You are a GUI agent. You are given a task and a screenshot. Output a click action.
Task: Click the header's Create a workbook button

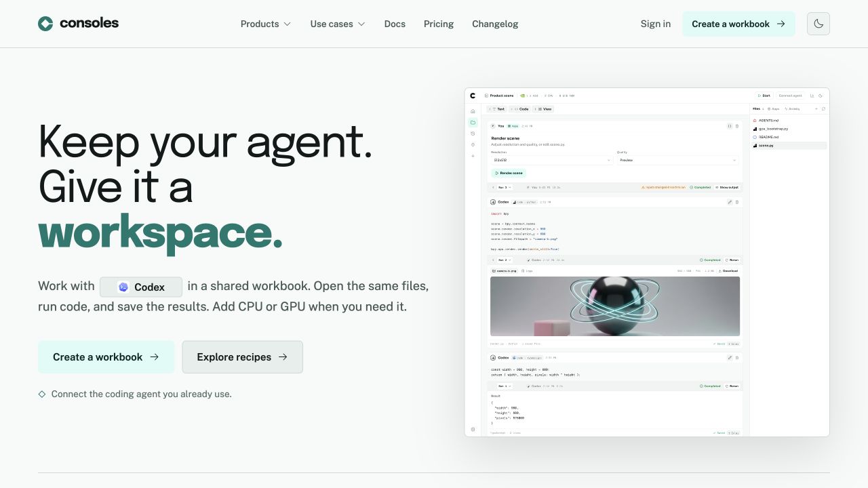[x=738, y=24]
